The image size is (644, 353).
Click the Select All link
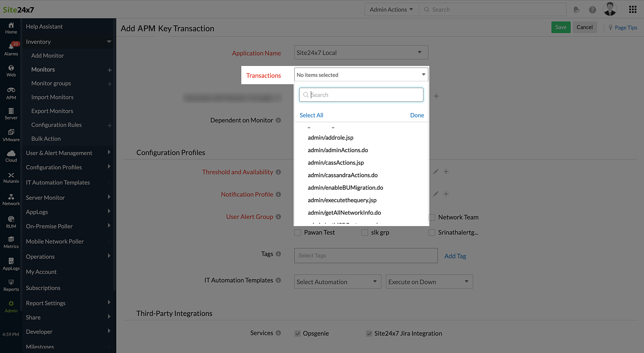(311, 115)
